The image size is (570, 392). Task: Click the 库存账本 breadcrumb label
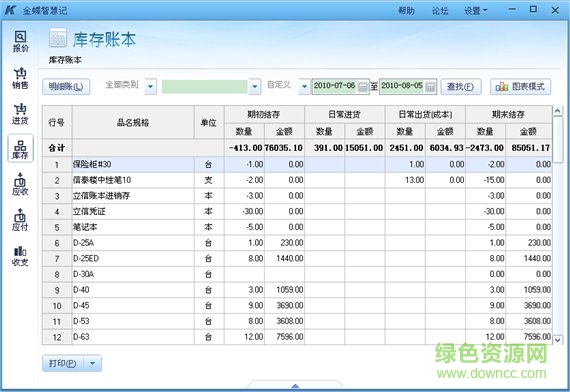point(65,60)
